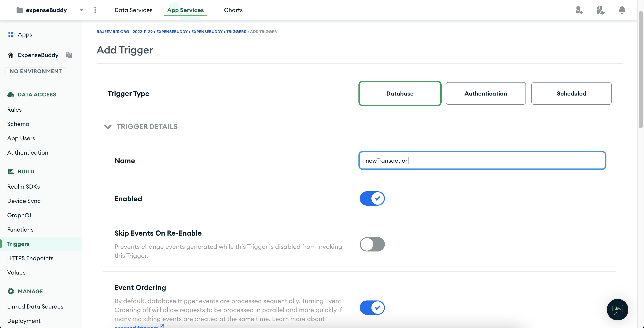Open Realm SDKs in the sidebar
This screenshot has height=328, width=644.
click(23, 186)
